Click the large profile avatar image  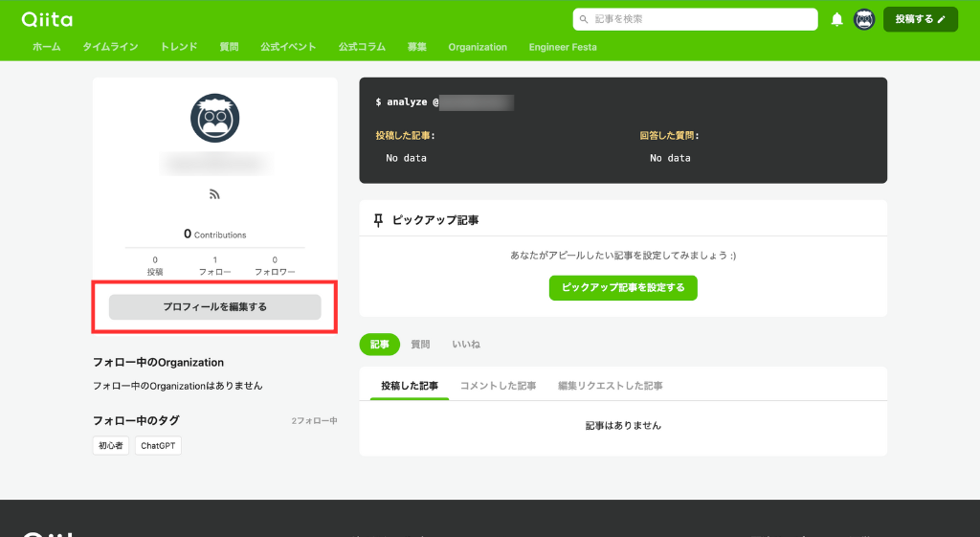coord(214,118)
